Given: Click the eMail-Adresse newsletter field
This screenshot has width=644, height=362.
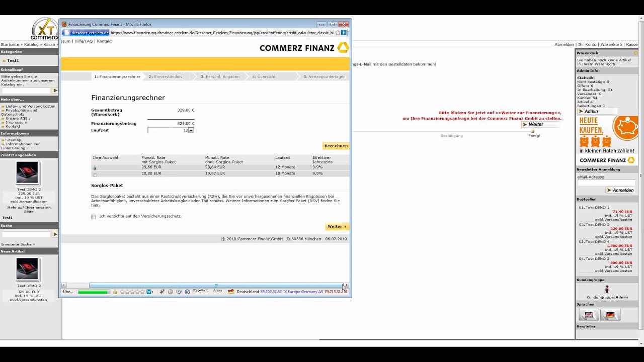Looking at the screenshot, I should (x=606, y=183).
